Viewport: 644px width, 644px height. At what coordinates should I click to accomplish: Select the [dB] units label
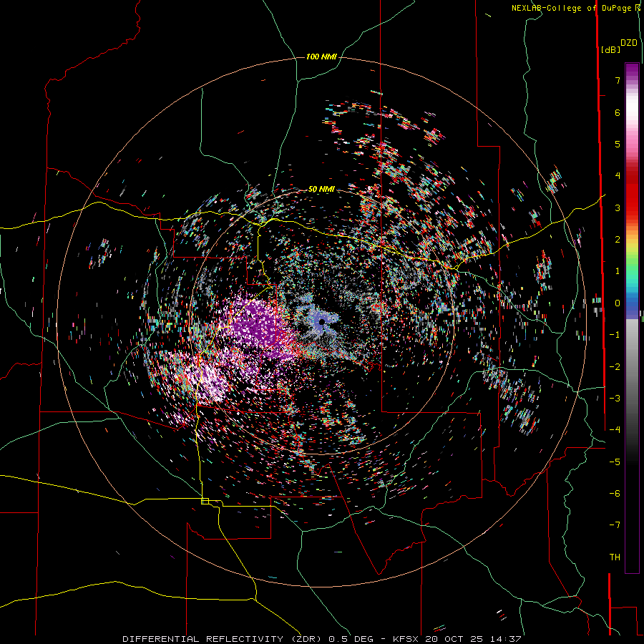(x=610, y=49)
